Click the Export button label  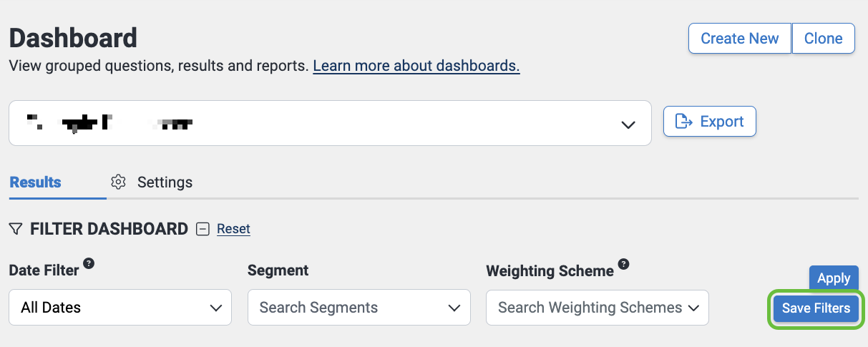click(722, 122)
